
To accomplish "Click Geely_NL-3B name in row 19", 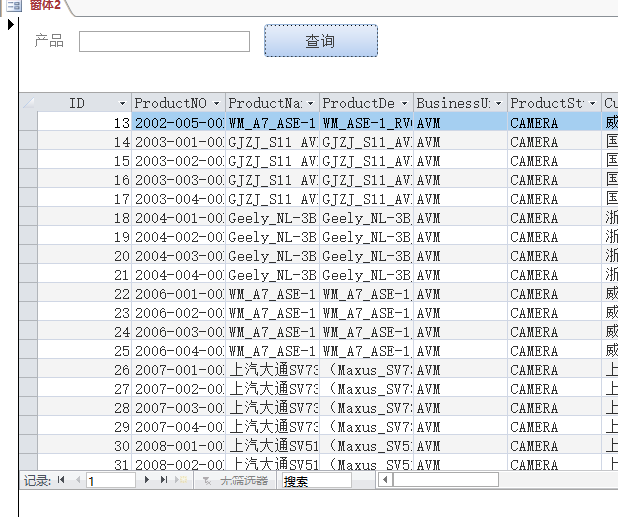I will 272,237.
